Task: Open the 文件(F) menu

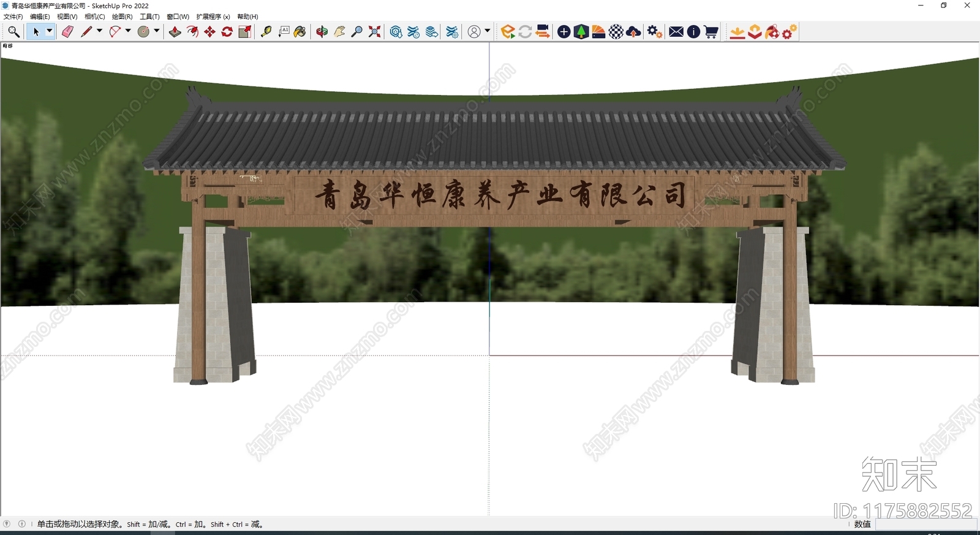Action: [13, 17]
